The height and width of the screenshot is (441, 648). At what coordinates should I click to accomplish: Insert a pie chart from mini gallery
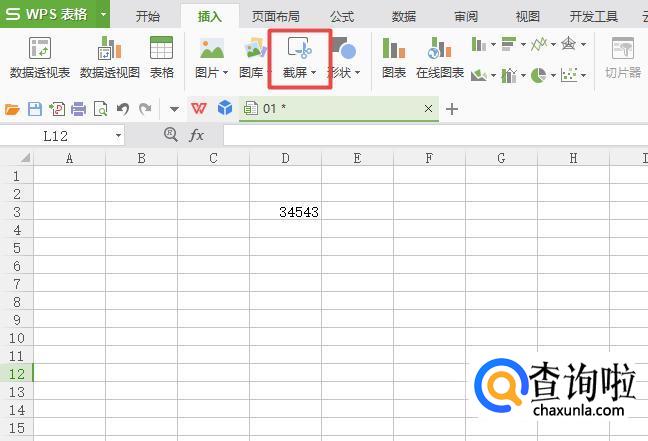(x=538, y=75)
